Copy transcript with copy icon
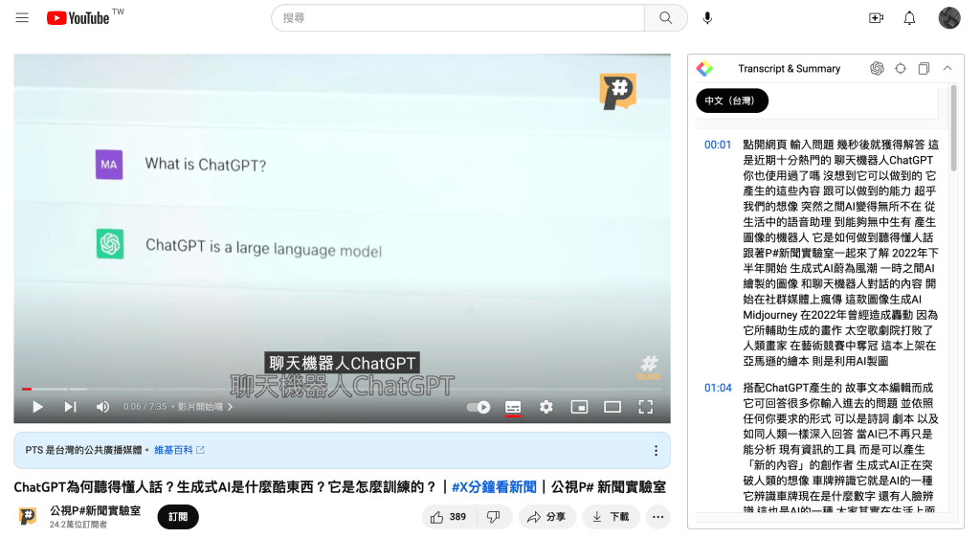Screen dimensions: 980x538 tap(924, 69)
